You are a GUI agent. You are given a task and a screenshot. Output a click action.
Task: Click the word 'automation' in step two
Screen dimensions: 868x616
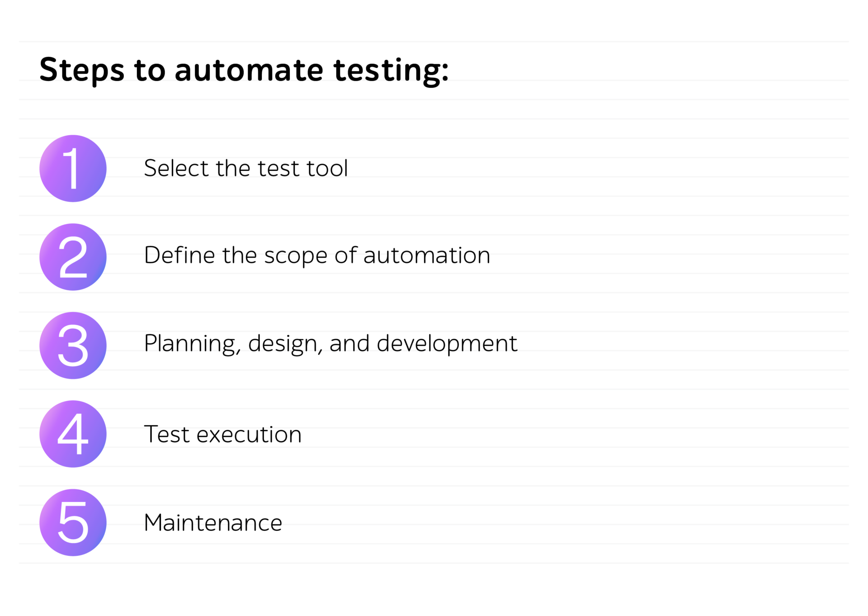click(x=427, y=256)
